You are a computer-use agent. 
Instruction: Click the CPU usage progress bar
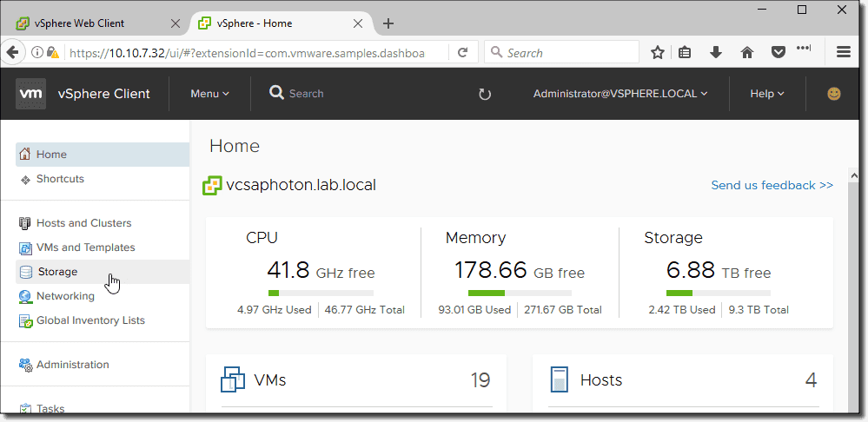click(x=321, y=293)
